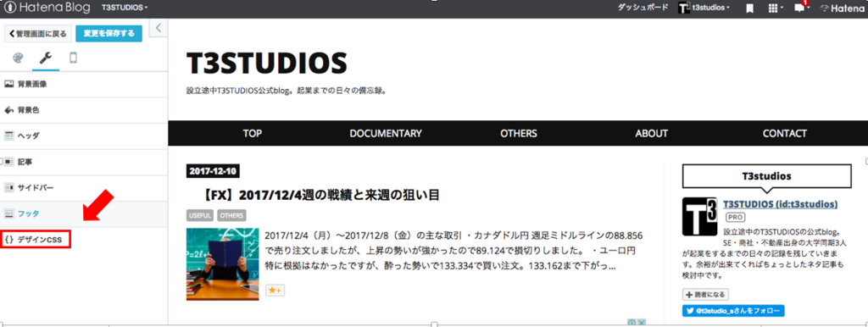This screenshot has width=868, height=327.
Task: Open DOCUMENTARY in navigation bar
Action: click(x=386, y=133)
